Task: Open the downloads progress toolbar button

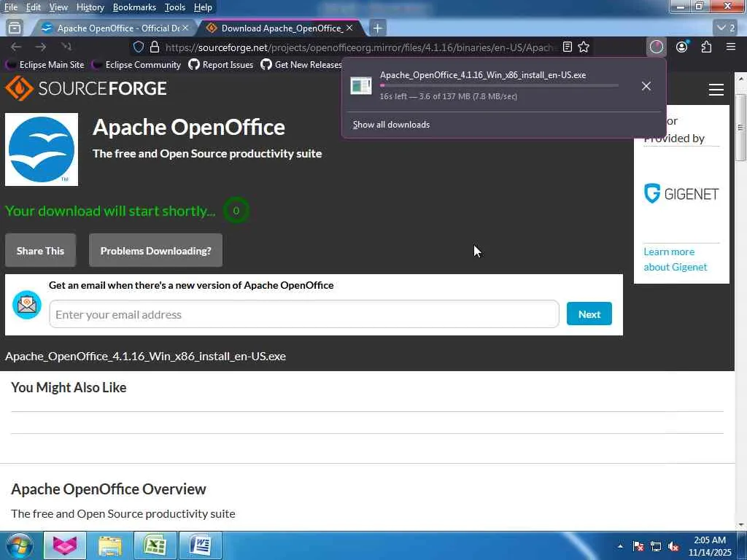Action: pyautogui.click(x=657, y=47)
